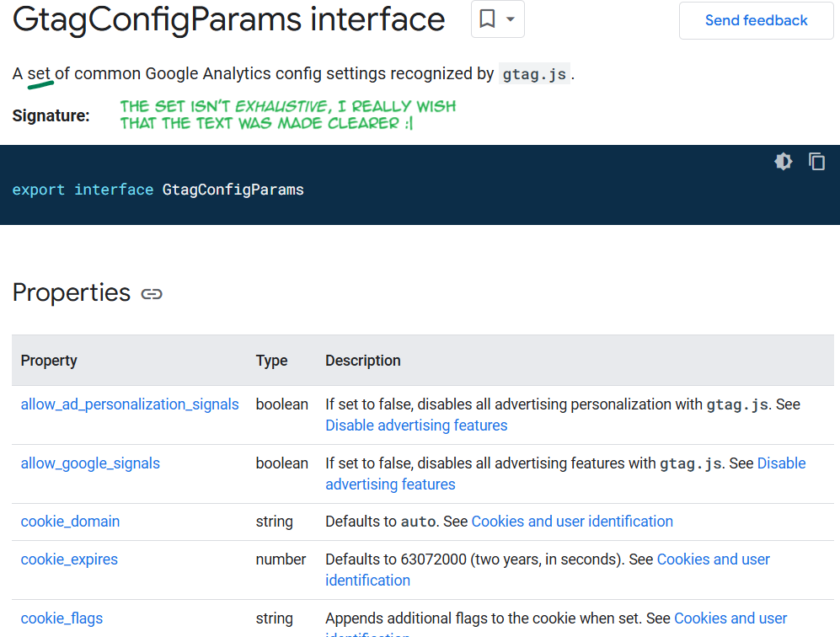Open the cookie_flags property link
The image size is (840, 637).
(x=62, y=618)
